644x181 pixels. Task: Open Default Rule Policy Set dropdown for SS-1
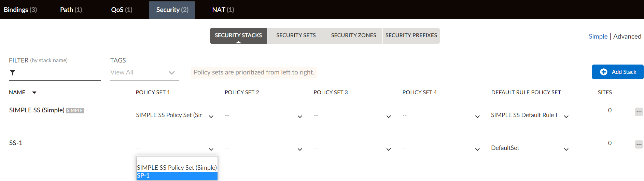(x=531, y=149)
